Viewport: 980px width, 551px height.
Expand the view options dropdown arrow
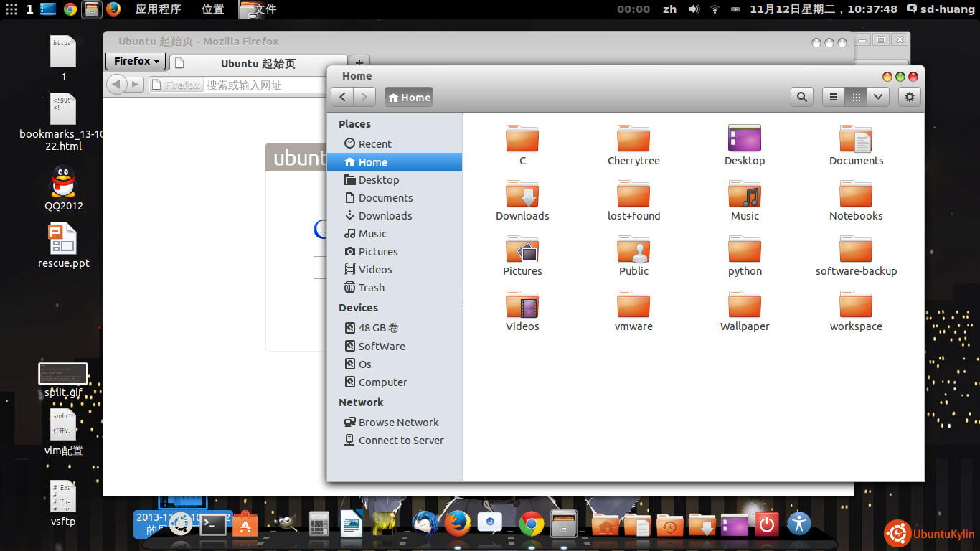click(878, 97)
